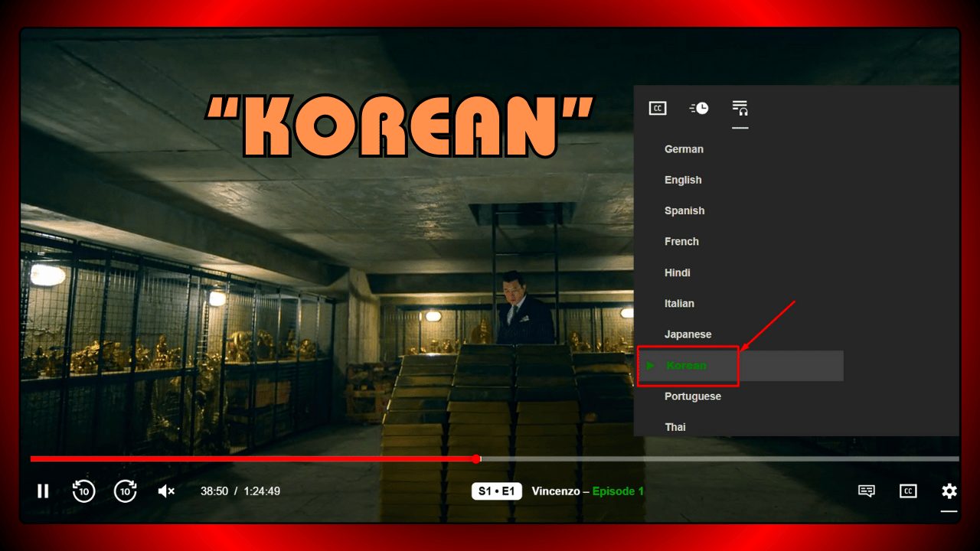Click the red progress bar scrubber dot

click(476, 459)
